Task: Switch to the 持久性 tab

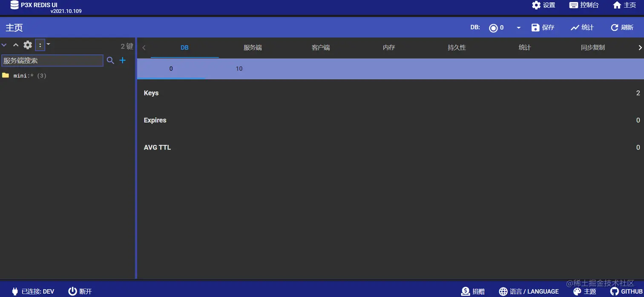Action: coord(457,48)
